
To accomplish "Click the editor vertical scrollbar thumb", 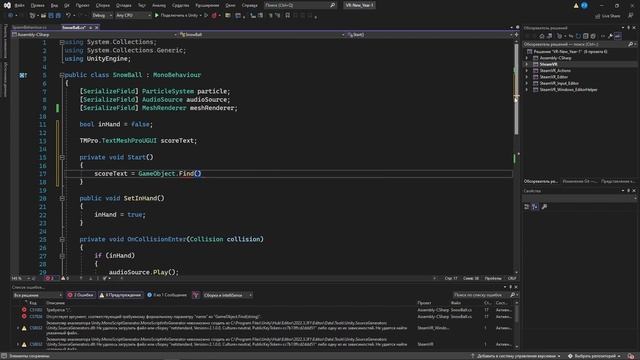I will (516, 88).
